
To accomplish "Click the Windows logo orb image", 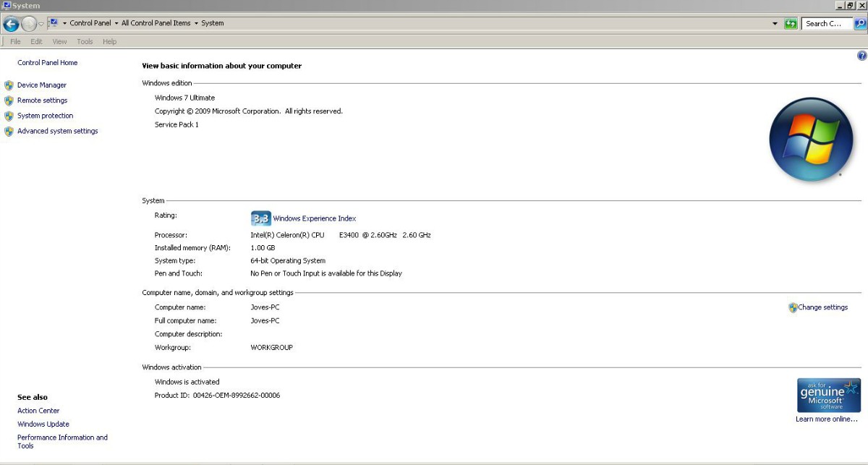I will [x=812, y=139].
